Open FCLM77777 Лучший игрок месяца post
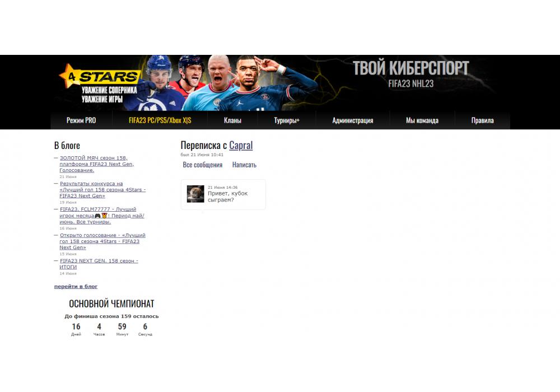 [102, 215]
